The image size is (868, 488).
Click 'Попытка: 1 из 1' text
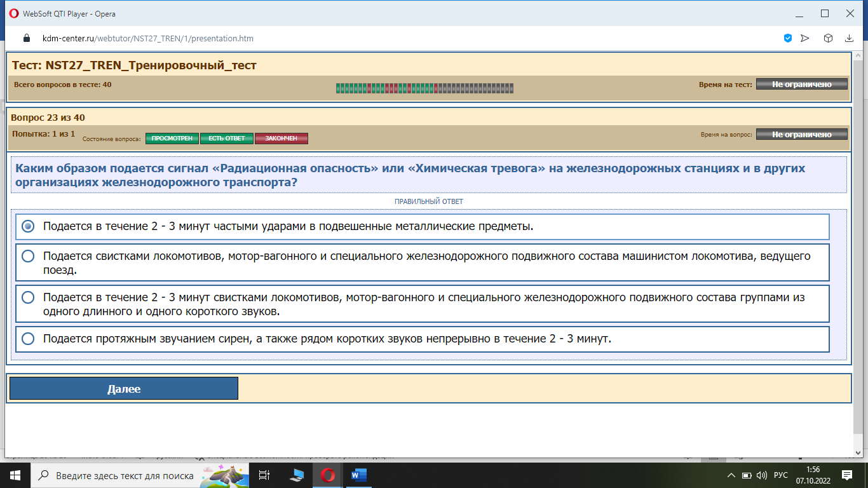pos(43,134)
